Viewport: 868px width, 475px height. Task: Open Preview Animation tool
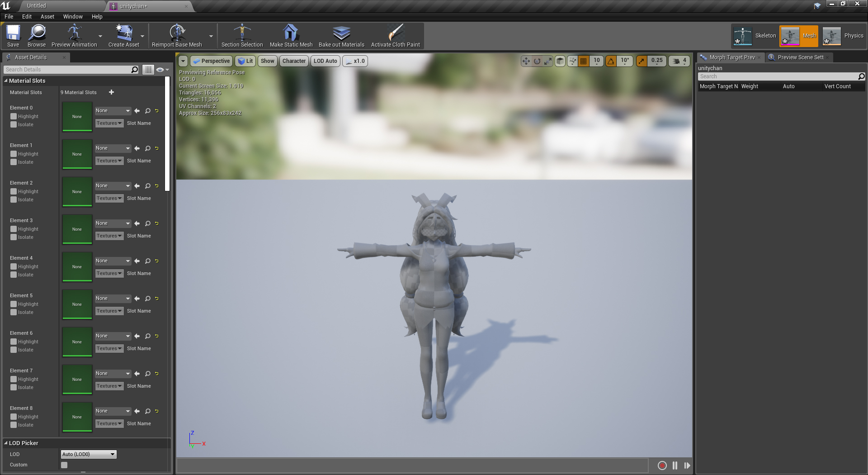[x=74, y=36]
